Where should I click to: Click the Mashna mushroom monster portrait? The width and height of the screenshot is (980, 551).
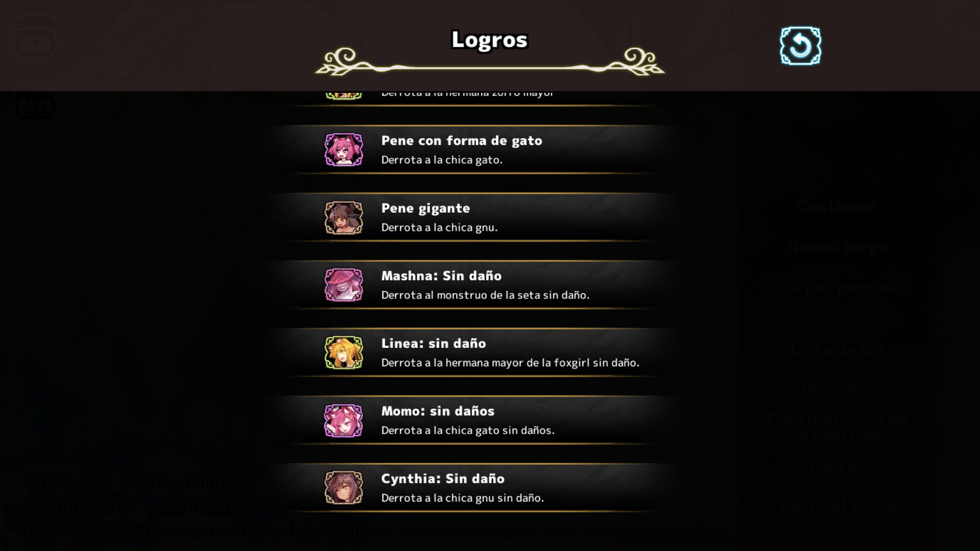[x=344, y=285]
